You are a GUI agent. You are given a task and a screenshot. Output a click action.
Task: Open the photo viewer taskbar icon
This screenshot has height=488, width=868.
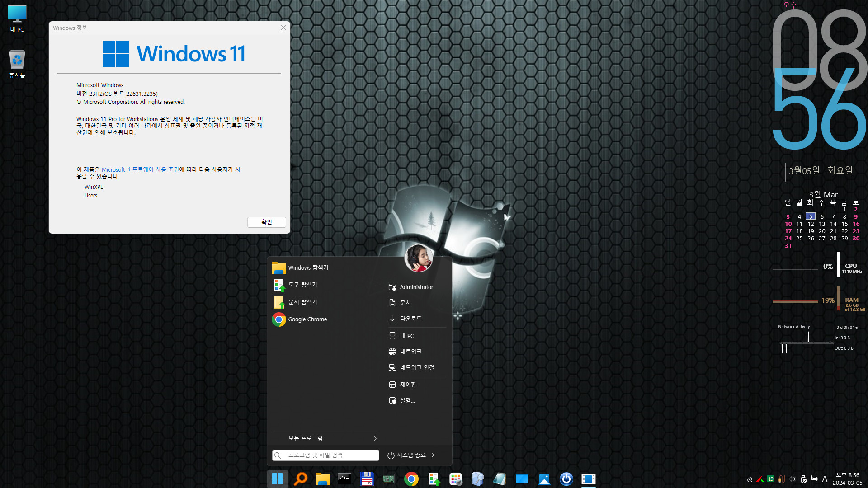click(x=544, y=479)
